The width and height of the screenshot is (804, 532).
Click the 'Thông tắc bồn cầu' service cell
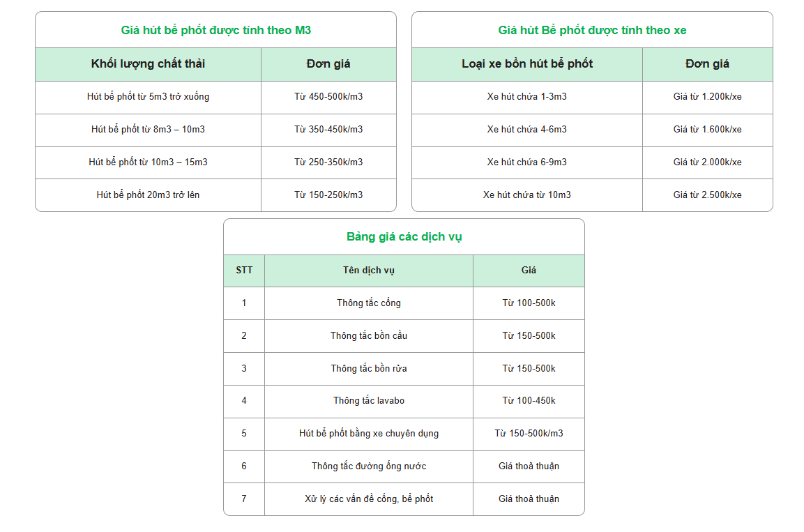point(369,336)
